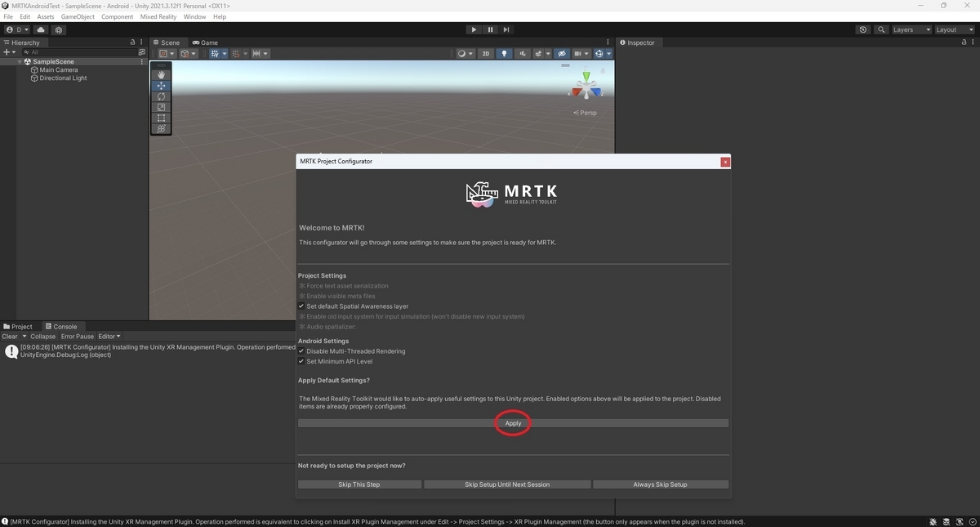
Task: Click the Pause button in the toolbar
Action: (491, 29)
